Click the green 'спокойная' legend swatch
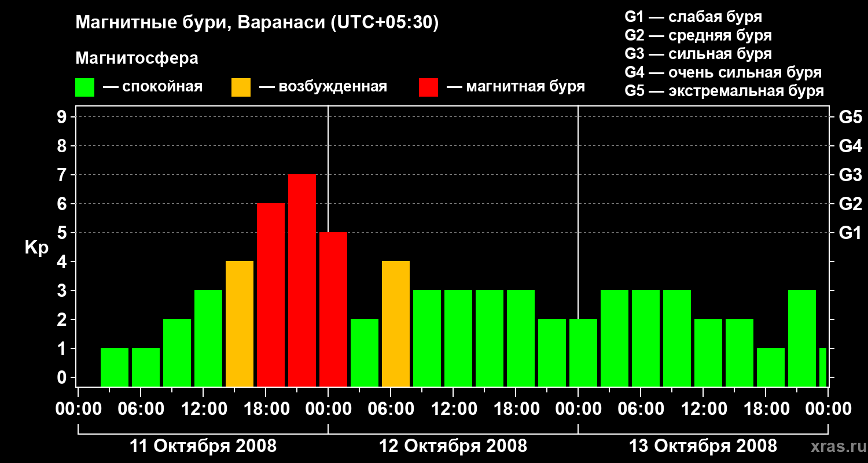Screen dimensions: 868x463 pyautogui.click(x=85, y=87)
